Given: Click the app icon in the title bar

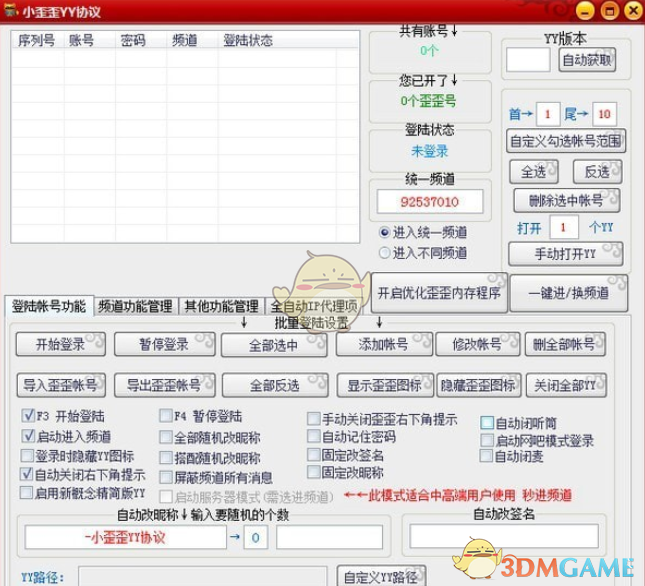Looking at the screenshot, I should click(x=11, y=11).
